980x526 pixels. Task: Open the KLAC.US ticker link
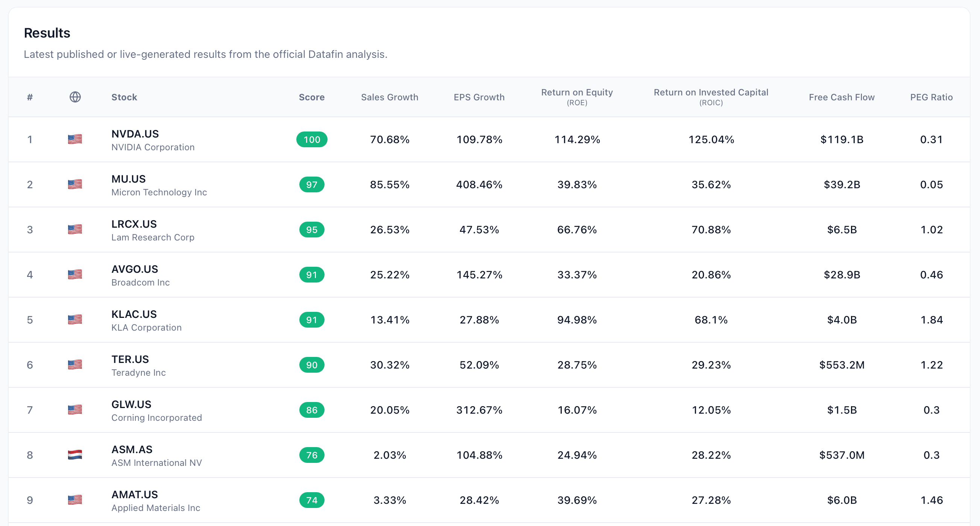(134, 314)
